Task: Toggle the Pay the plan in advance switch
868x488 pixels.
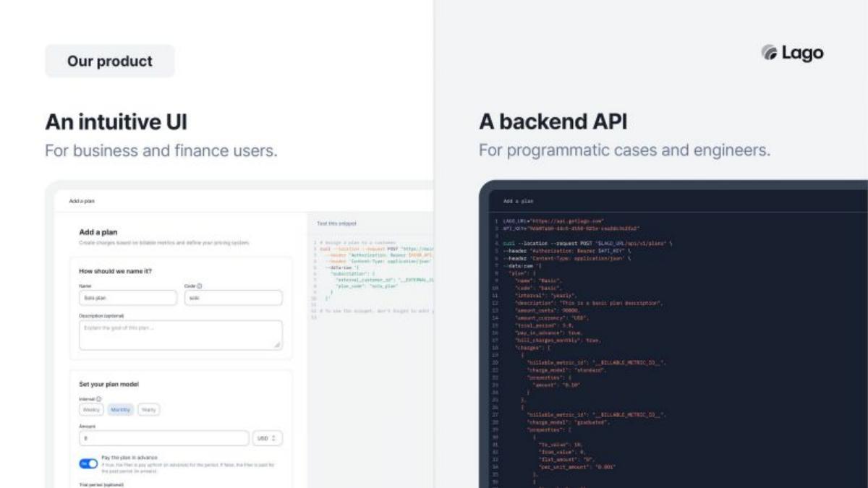Action: (x=88, y=463)
